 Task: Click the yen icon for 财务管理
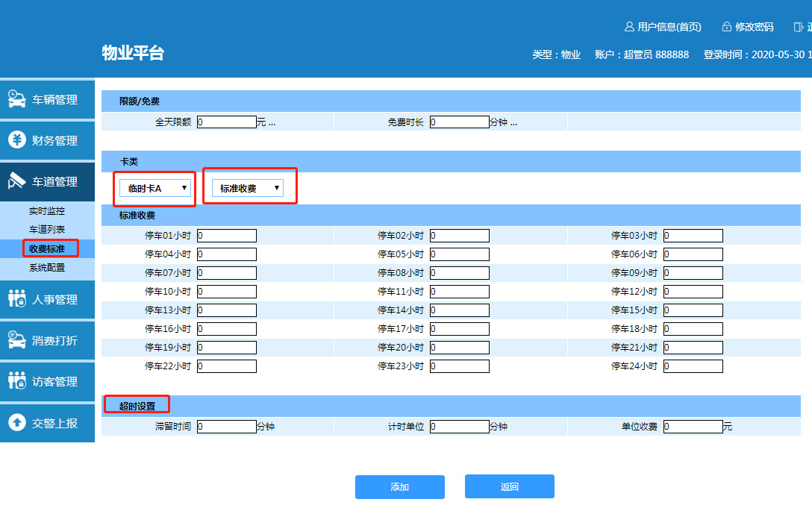17,140
